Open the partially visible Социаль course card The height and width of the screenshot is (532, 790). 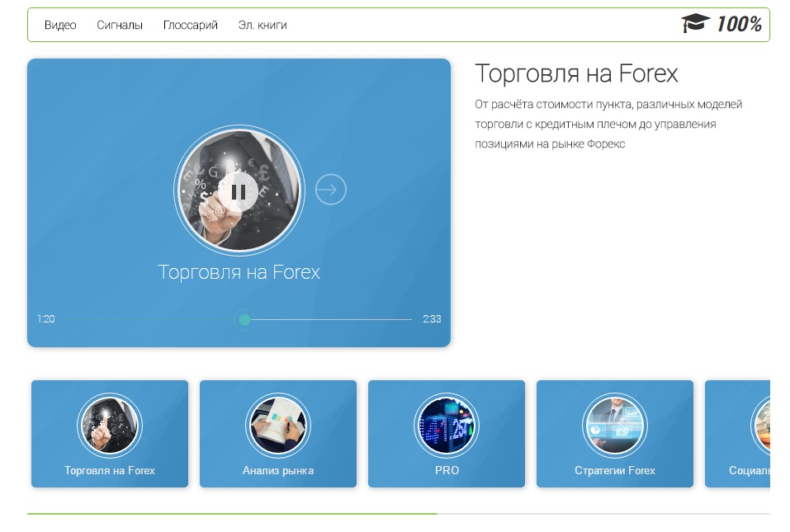click(x=738, y=434)
